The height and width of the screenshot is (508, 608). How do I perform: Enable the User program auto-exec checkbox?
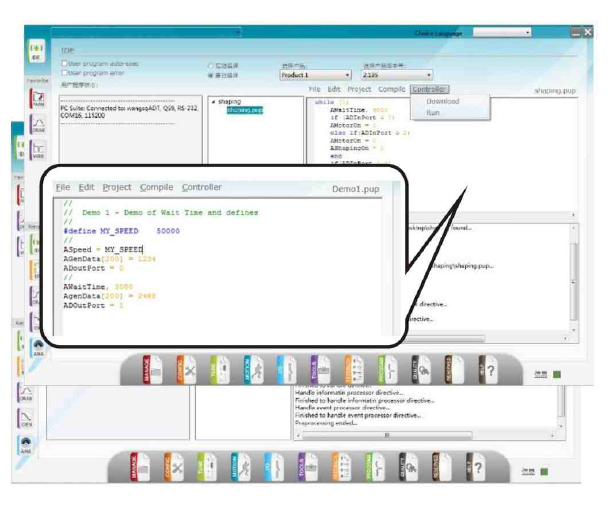pyautogui.click(x=65, y=64)
